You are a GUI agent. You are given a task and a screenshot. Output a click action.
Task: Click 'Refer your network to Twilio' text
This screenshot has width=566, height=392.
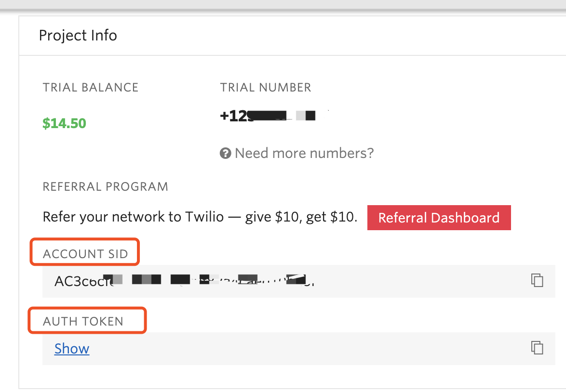133,217
